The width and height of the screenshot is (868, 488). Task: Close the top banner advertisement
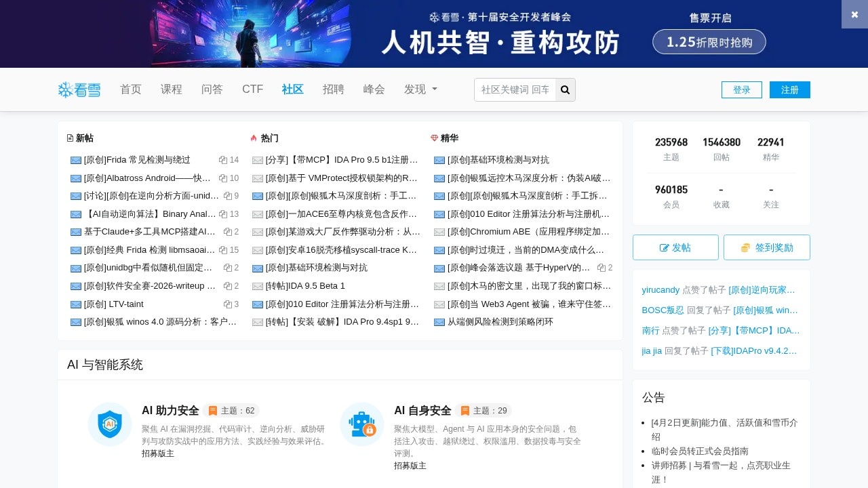(x=854, y=14)
